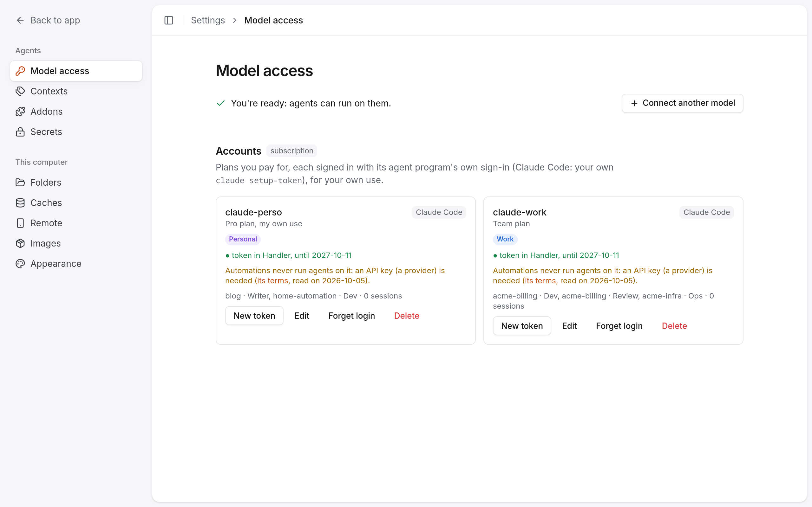The image size is (812, 507).
Task: Open Addons via its puzzle icon
Action: pyautogui.click(x=20, y=112)
